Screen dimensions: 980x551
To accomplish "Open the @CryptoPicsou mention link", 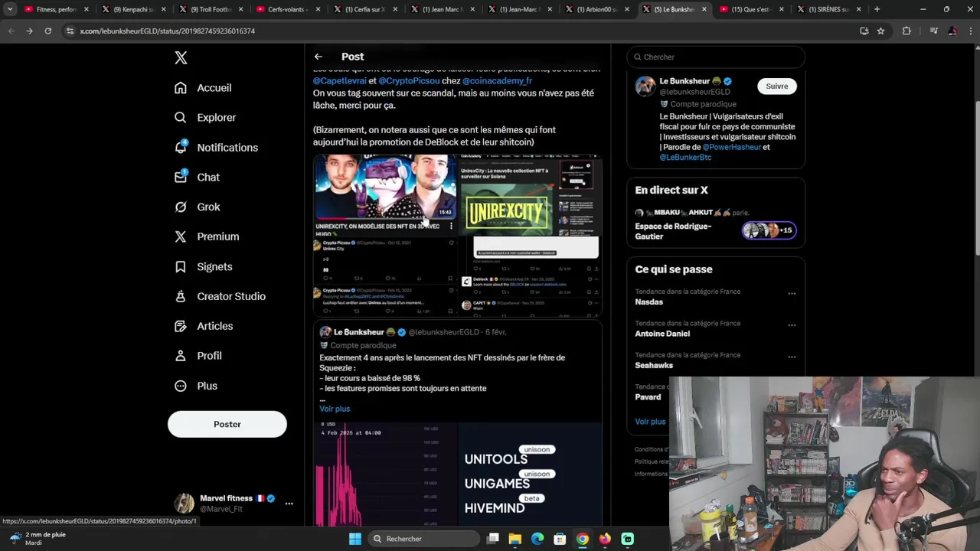I will [x=409, y=81].
